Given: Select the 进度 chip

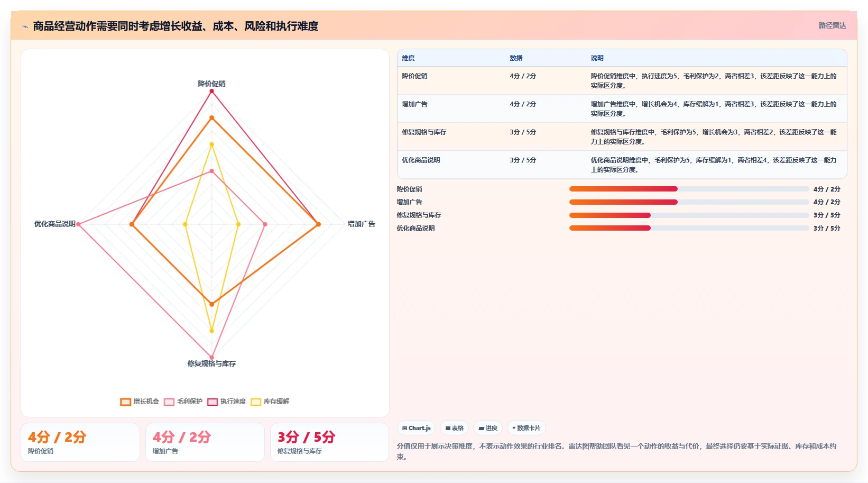Looking at the screenshot, I should pyautogui.click(x=488, y=428).
